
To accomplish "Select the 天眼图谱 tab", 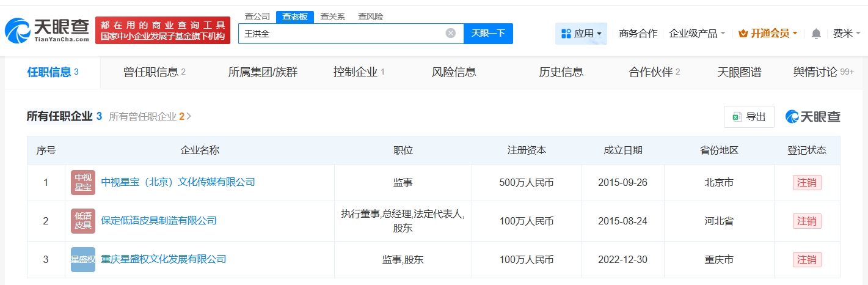I will [x=739, y=72].
